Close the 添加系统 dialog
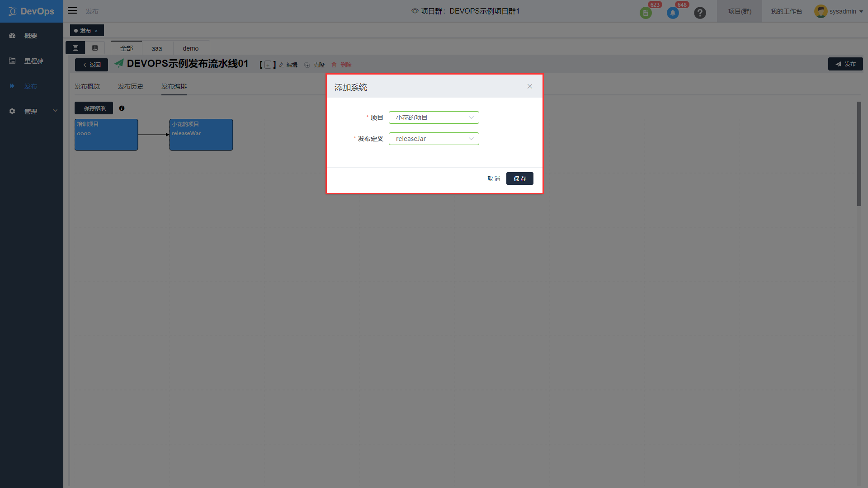The image size is (868, 488). (x=530, y=86)
